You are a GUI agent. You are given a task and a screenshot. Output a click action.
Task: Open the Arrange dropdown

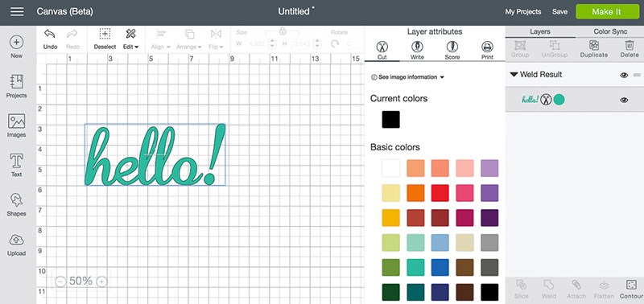pyautogui.click(x=189, y=39)
